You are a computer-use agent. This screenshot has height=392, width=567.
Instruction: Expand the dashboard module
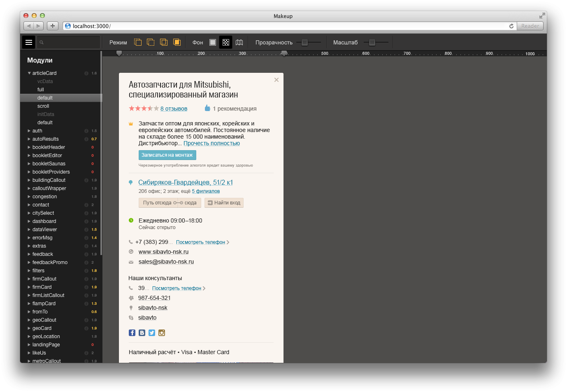[29, 221]
